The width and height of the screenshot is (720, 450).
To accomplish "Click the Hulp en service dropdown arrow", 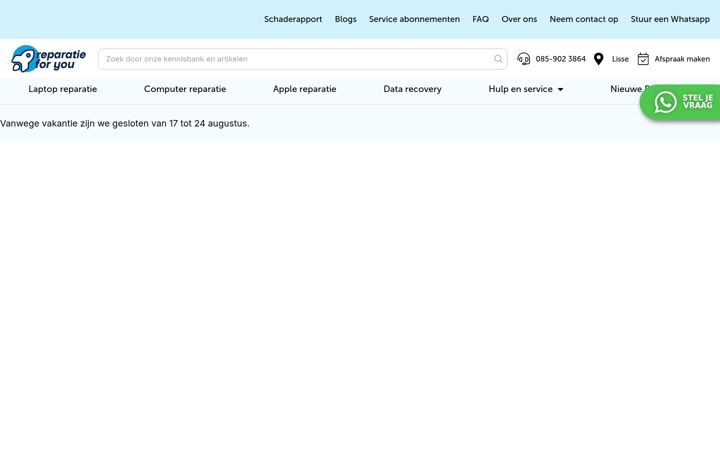I will pyautogui.click(x=560, y=90).
